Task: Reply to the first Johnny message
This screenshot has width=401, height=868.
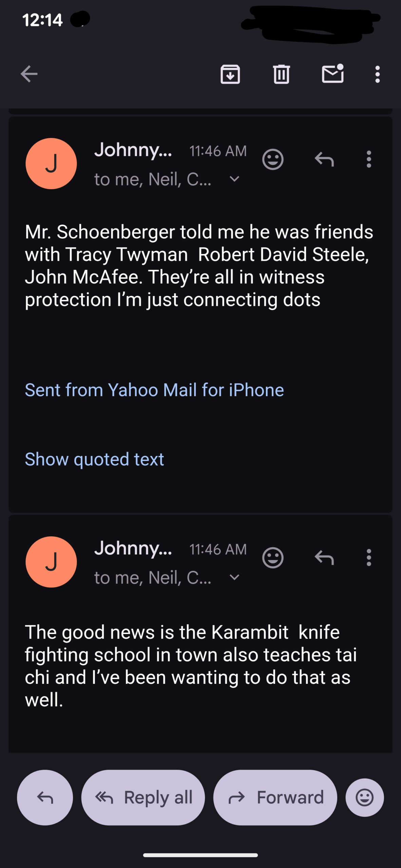Action: coord(324,159)
